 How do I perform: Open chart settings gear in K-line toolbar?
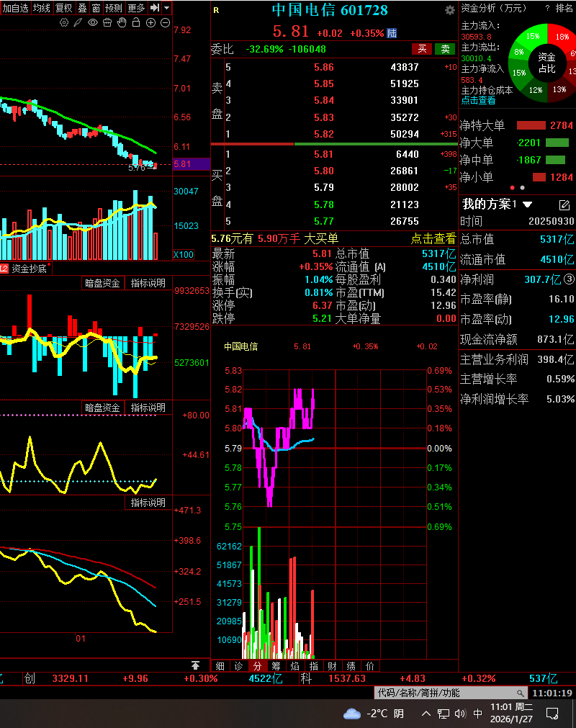coord(64,22)
